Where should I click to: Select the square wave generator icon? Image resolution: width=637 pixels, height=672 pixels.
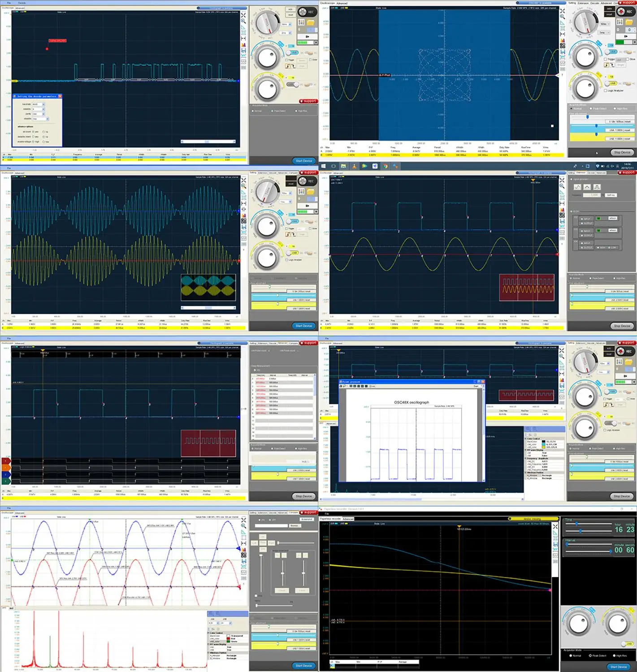tap(597, 187)
